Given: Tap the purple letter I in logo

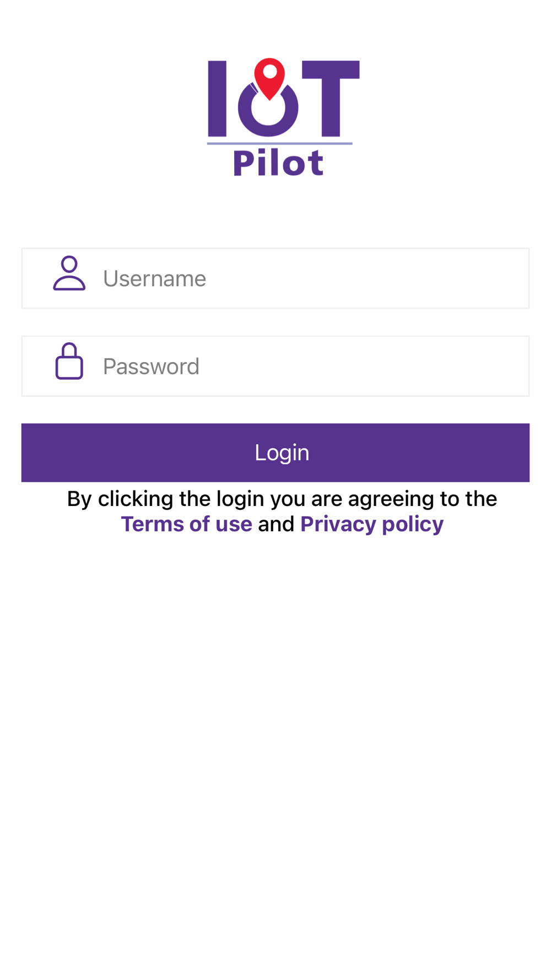Looking at the screenshot, I should click(x=217, y=98).
